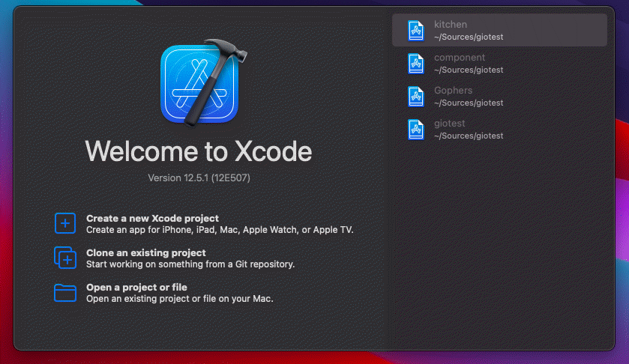
Task: Click 'Open an existing project or file' description
Action: tap(180, 299)
